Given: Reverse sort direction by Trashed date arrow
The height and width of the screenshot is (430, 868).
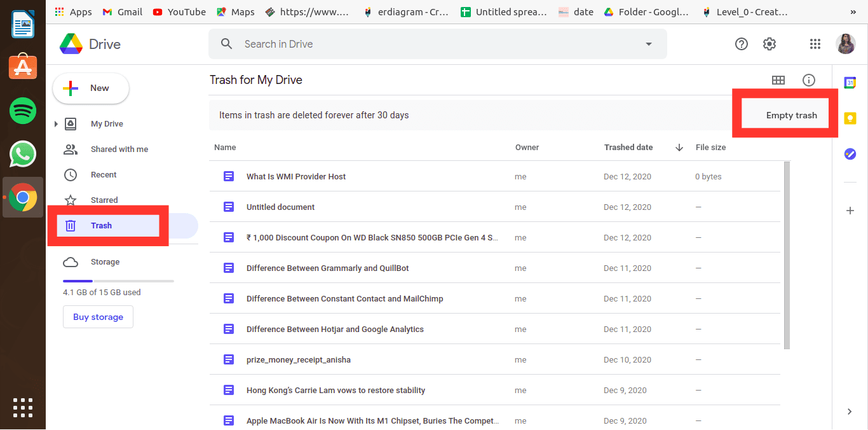Looking at the screenshot, I should [x=679, y=148].
